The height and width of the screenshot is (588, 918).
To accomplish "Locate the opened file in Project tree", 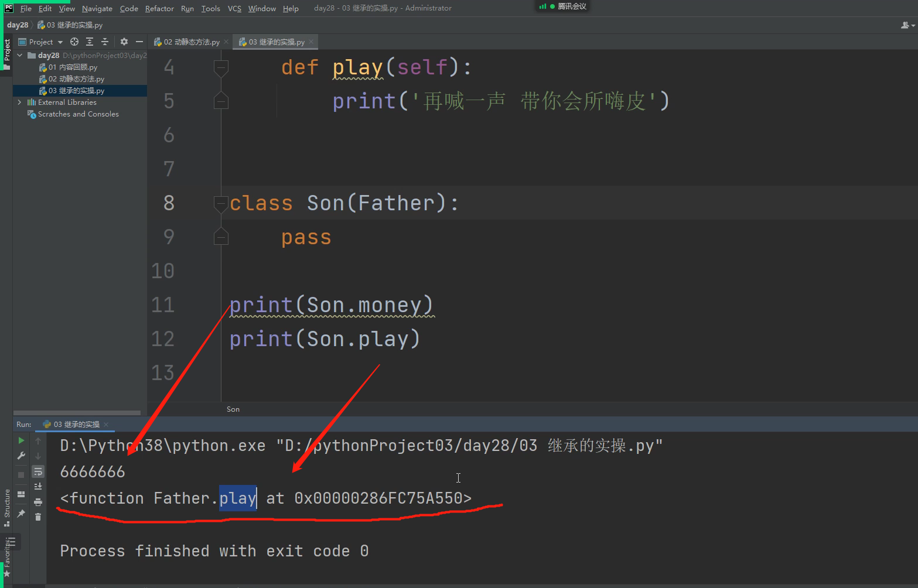I will (x=74, y=42).
